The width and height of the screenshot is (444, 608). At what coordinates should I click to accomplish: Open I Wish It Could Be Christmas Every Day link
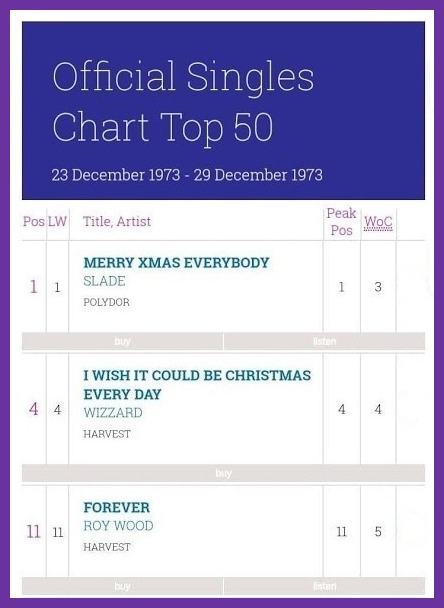coord(197,385)
